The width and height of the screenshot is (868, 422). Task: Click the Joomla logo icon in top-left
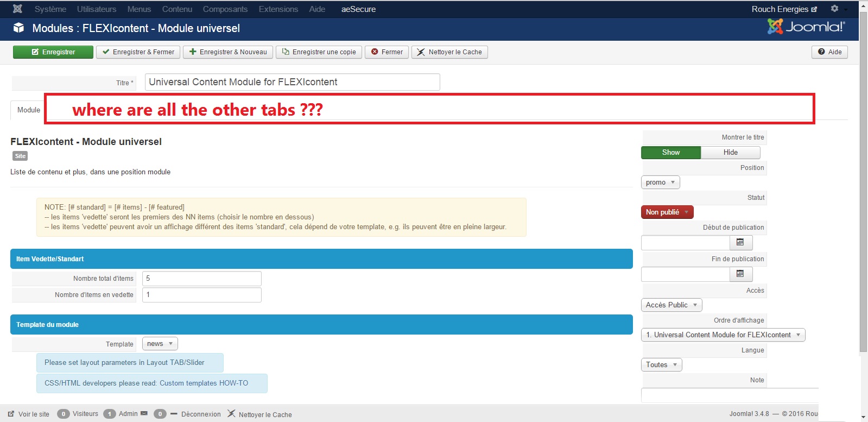point(17,9)
